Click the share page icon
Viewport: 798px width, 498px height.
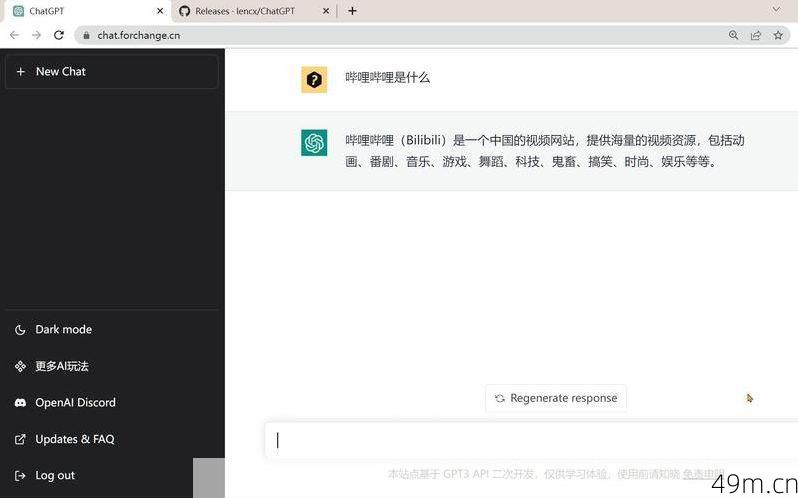point(756,35)
